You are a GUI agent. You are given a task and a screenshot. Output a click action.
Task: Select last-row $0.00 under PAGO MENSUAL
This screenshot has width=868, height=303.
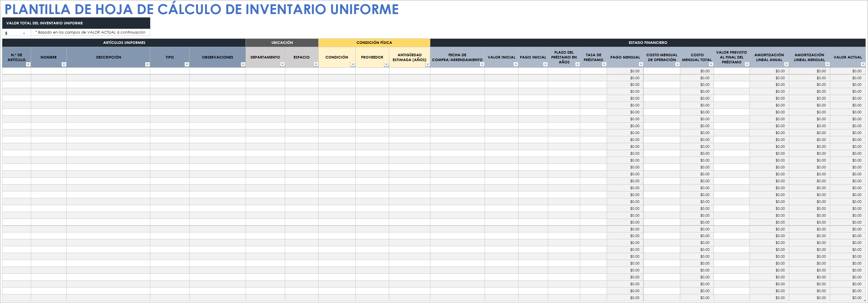tap(625, 298)
